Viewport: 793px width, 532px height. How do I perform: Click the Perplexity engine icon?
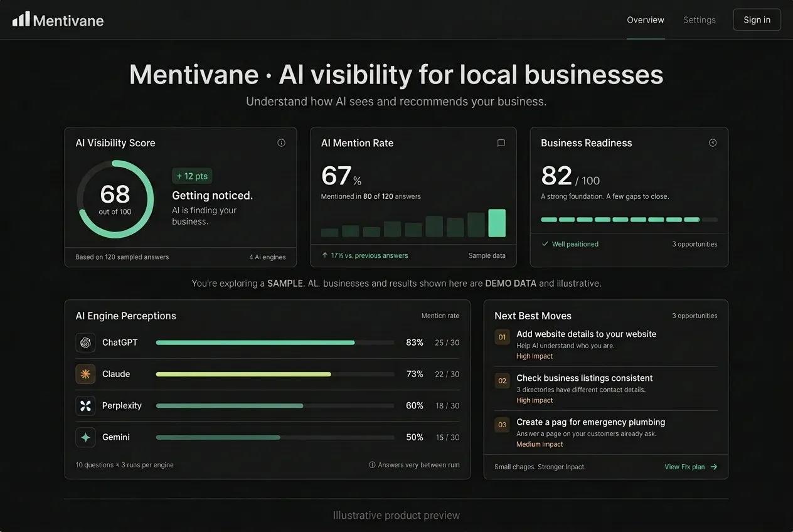[x=85, y=406]
